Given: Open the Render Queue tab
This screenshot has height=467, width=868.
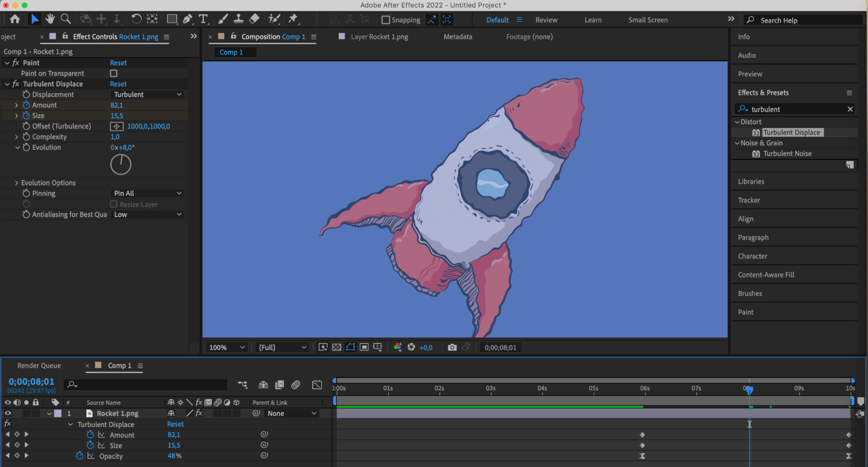Looking at the screenshot, I should tap(39, 366).
